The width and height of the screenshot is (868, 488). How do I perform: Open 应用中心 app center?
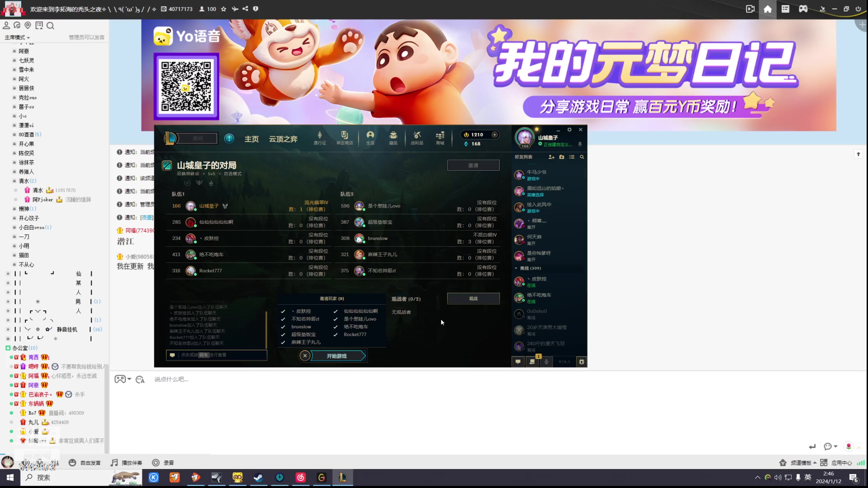click(x=836, y=463)
